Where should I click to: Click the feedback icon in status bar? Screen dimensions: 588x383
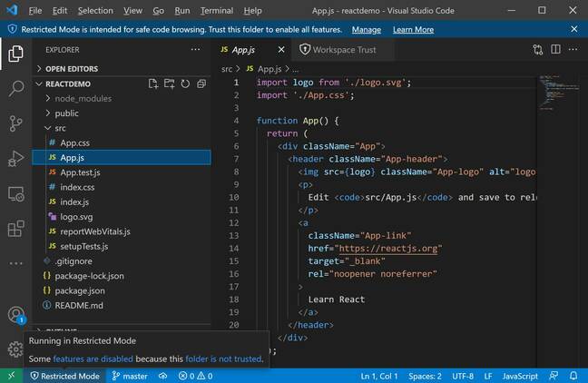(x=554, y=376)
